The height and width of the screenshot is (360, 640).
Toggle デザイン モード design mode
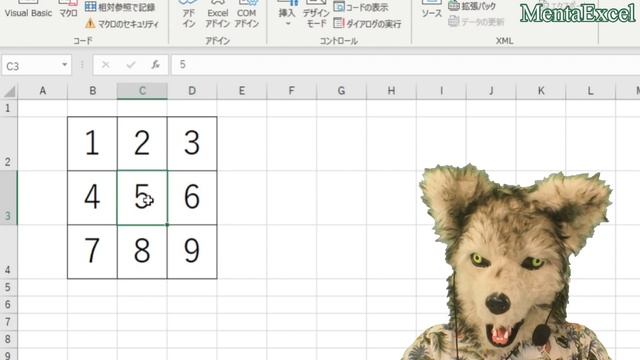tap(316, 15)
